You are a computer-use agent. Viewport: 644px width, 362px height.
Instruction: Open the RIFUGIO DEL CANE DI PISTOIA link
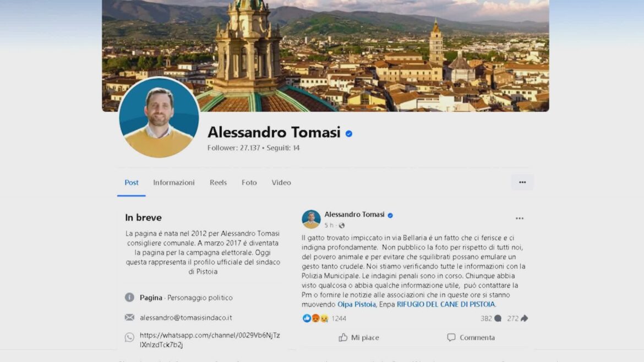coord(446,304)
